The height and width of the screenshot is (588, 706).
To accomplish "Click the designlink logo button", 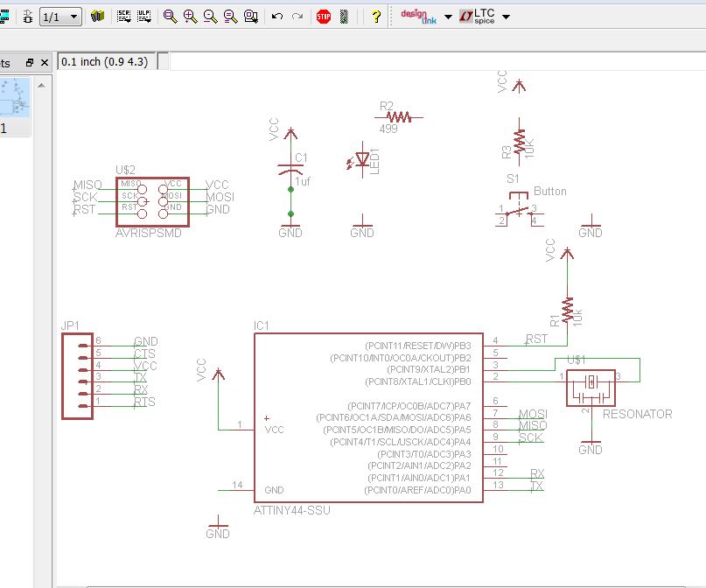I will click(x=419, y=17).
